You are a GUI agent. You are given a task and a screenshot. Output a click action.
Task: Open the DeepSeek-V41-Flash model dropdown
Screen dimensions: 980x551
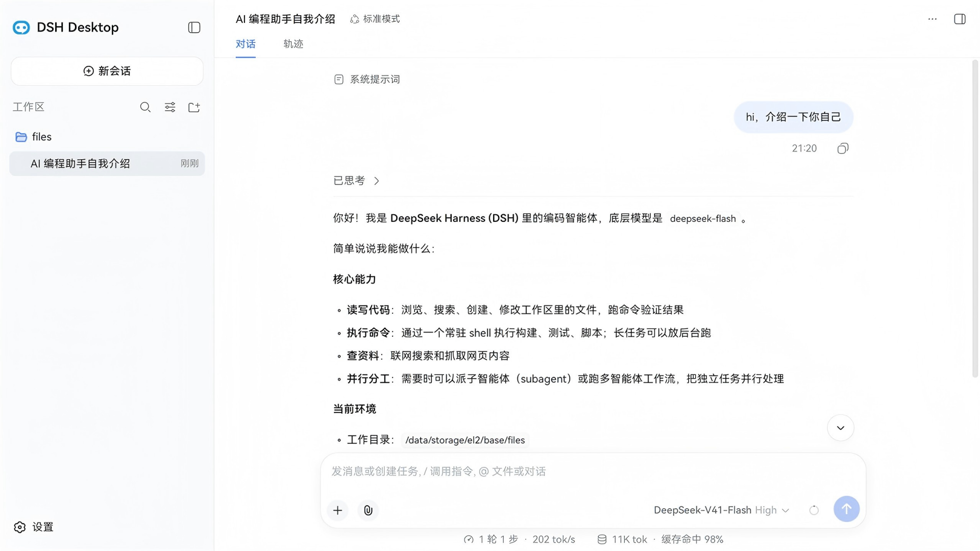(x=721, y=510)
